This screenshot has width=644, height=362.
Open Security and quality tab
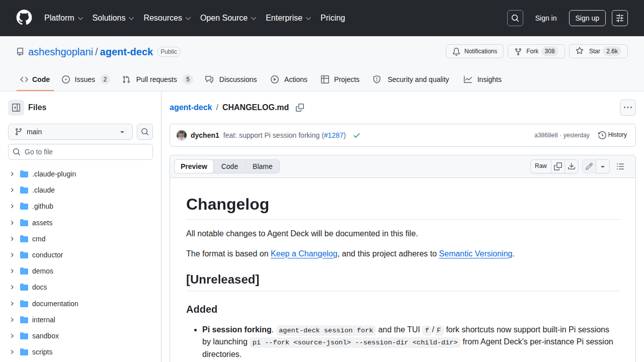(x=411, y=79)
